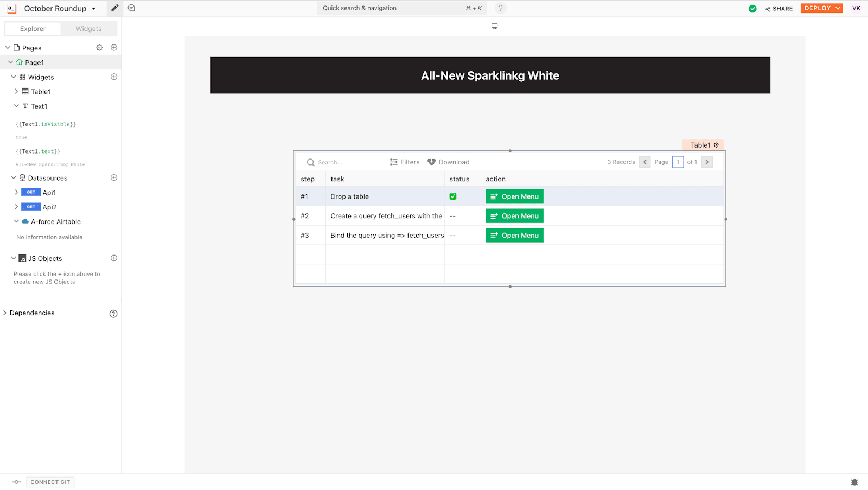Click the Dependencies help icon
This screenshot has width=868, height=490.
click(113, 314)
